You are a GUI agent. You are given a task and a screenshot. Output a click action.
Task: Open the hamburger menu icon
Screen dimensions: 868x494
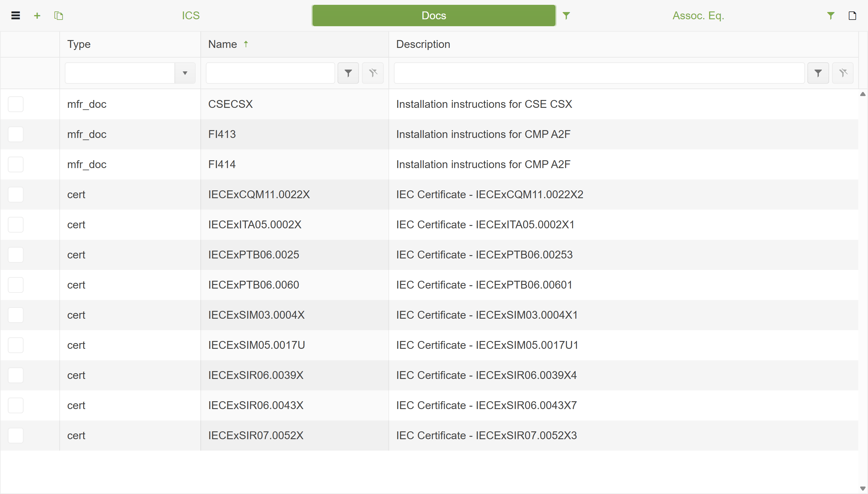[x=16, y=16]
